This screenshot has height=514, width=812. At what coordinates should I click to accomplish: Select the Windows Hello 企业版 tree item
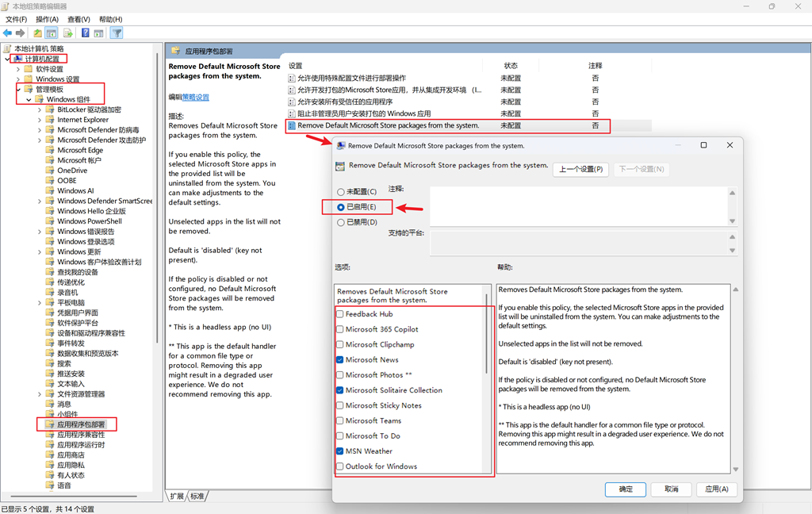click(92, 212)
